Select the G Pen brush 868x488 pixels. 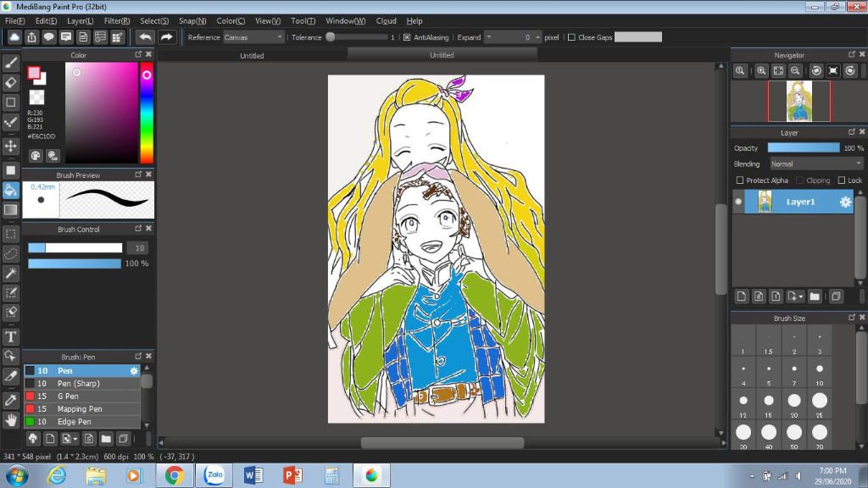tap(82, 396)
